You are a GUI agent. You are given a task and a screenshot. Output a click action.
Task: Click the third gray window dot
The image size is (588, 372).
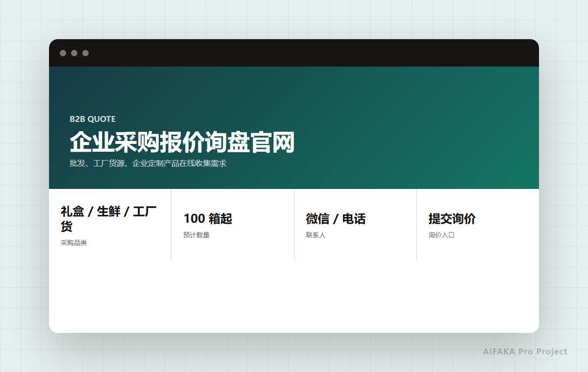pos(85,53)
